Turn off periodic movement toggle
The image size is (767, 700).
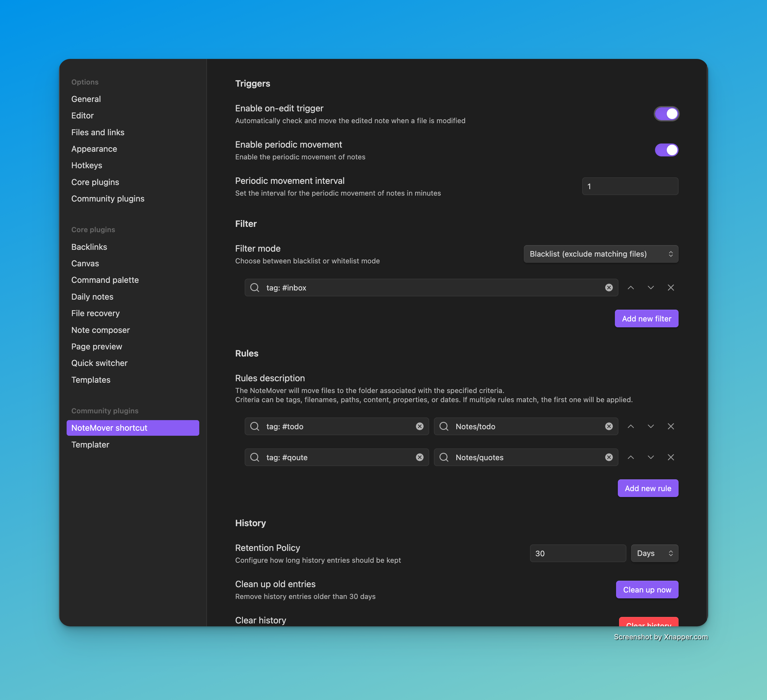tap(666, 150)
